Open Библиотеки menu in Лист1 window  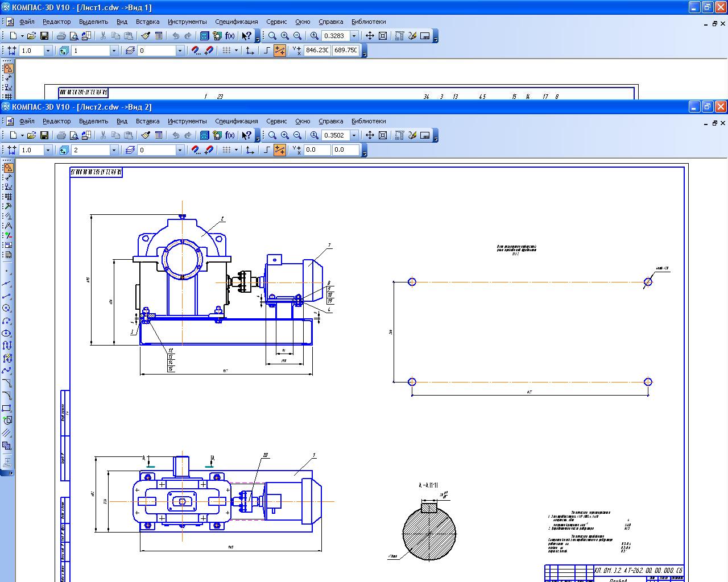click(x=368, y=22)
